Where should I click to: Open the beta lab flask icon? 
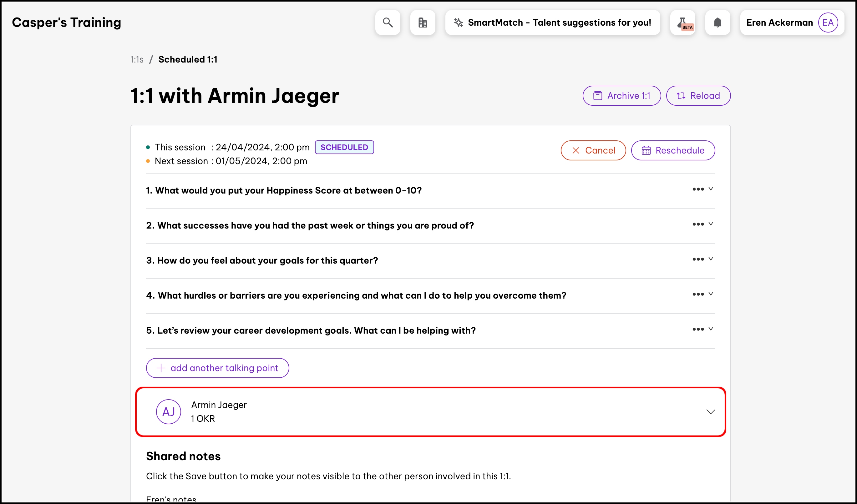(x=682, y=23)
